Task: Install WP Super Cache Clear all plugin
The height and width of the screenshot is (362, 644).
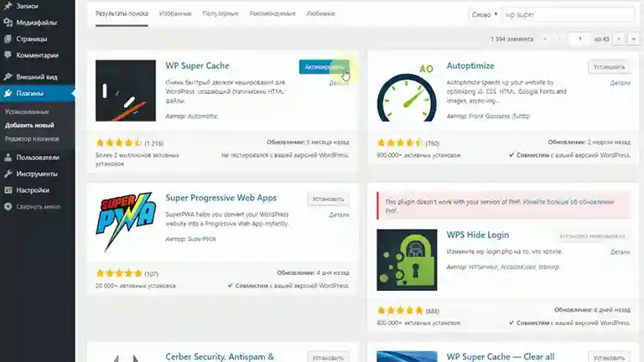Action: click(609, 358)
